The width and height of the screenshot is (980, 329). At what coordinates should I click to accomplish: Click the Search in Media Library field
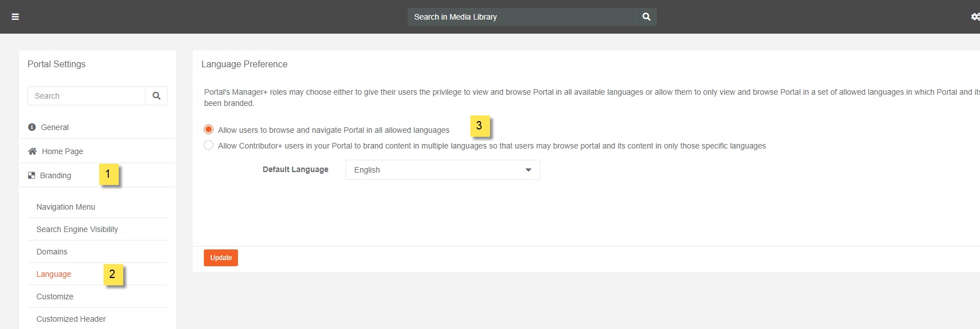(521, 17)
